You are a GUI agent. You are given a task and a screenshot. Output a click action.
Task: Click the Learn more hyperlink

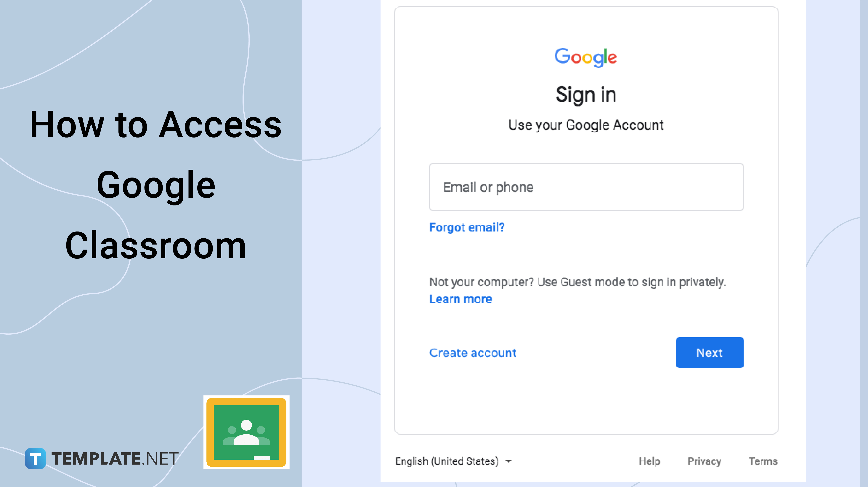click(x=460, y=299)
